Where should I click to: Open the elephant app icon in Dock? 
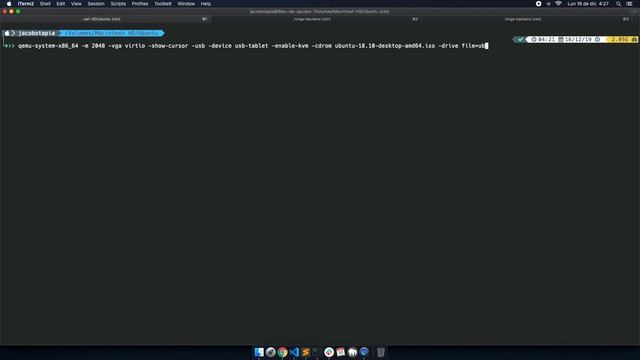pos(353,352)
